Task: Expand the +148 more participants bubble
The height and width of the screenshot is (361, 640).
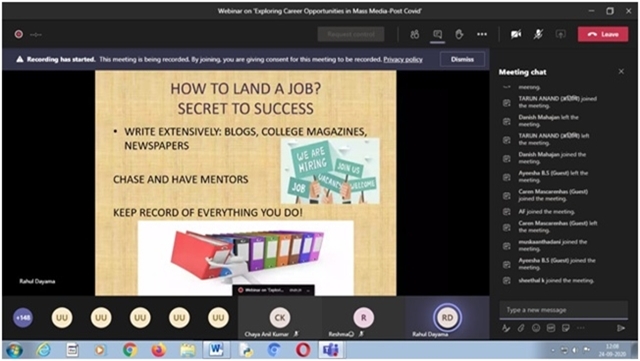Action: tap(23, 318)
